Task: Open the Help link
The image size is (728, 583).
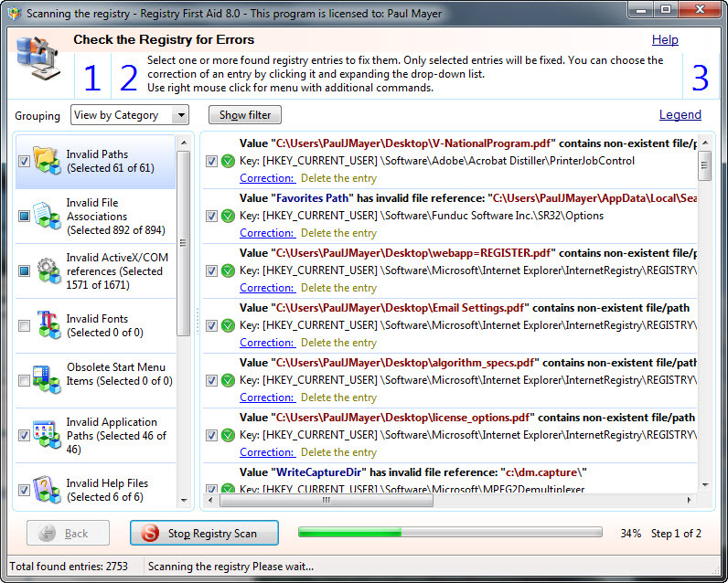Action: (665, 40)
